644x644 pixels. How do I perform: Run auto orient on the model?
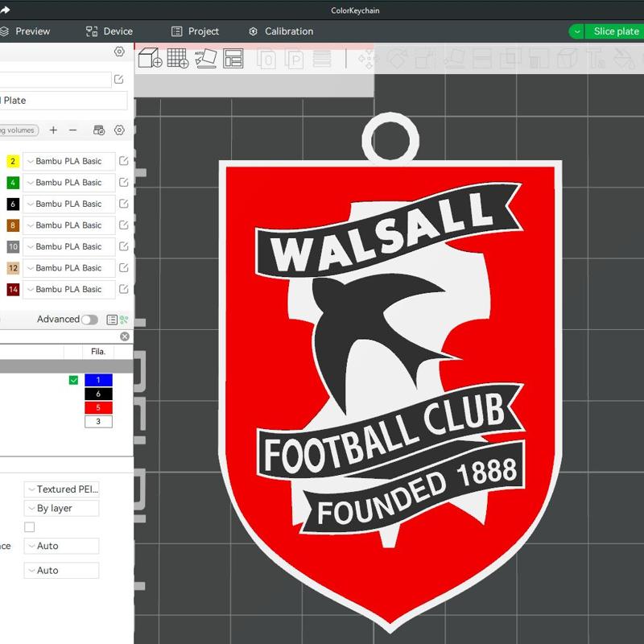(x=206, y=58)
